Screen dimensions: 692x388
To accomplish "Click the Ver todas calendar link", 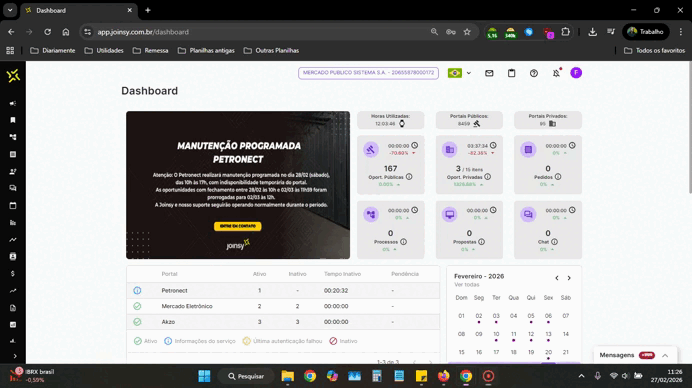I will pyautogui.click(x=466, y=285).
